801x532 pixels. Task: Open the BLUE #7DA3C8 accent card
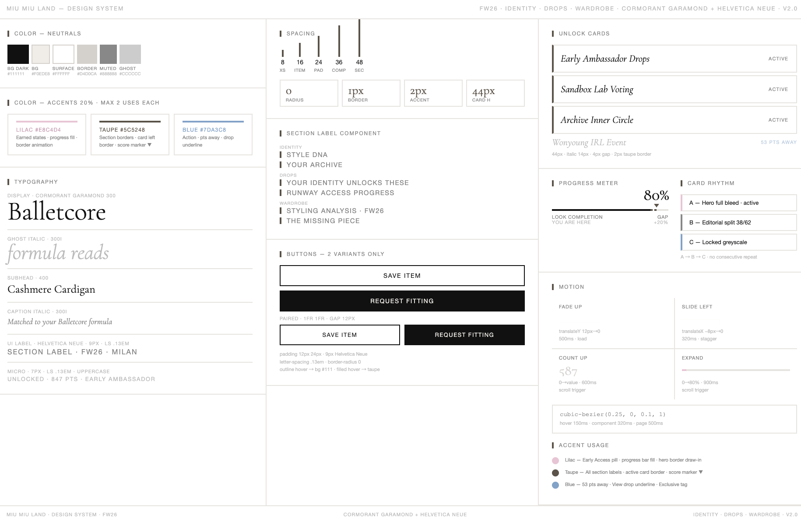213,134
